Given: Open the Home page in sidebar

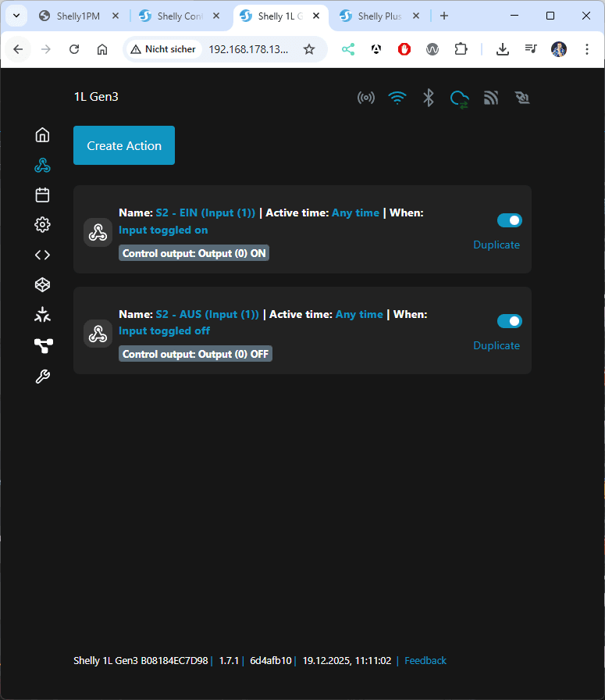Looking at the screenshot, I should point(43,135).
